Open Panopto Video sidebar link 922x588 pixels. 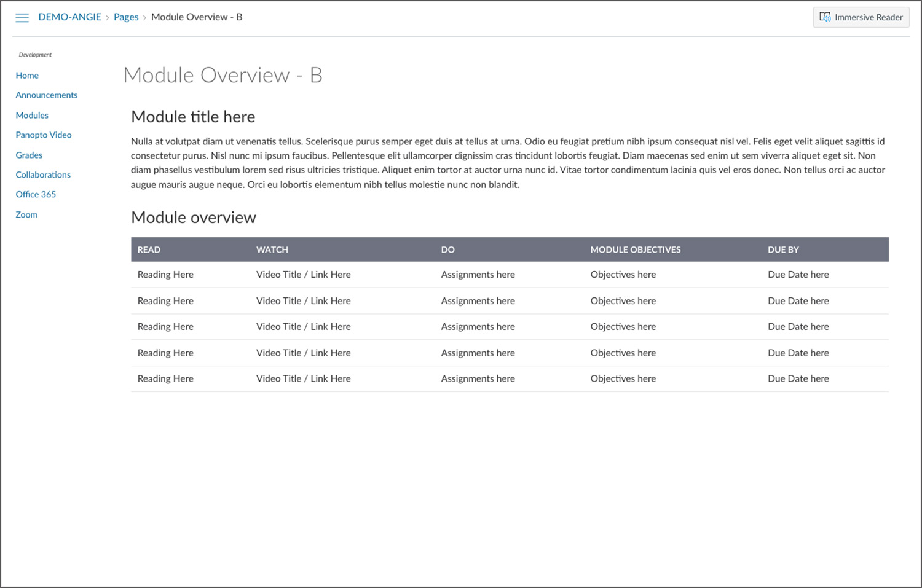point(44,135)
